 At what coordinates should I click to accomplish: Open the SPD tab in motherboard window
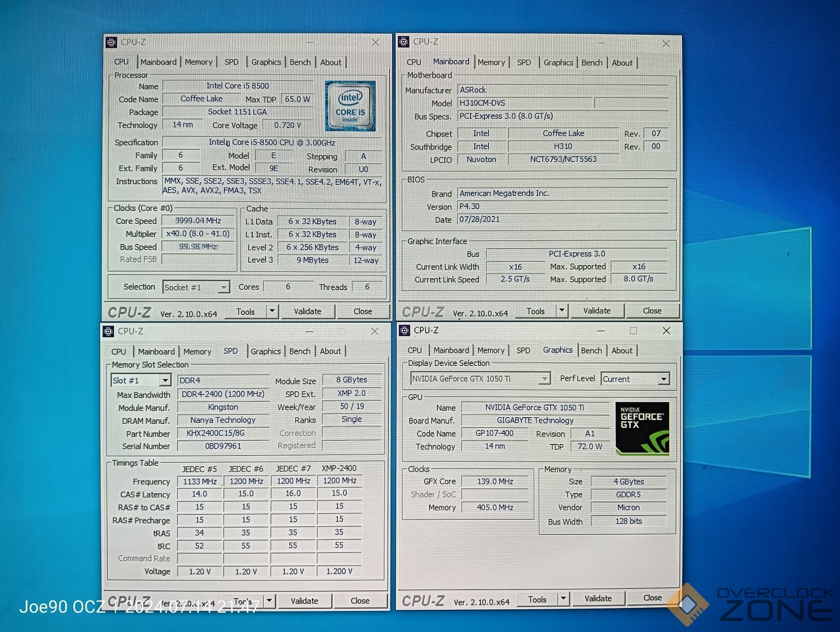click(523, 63)
